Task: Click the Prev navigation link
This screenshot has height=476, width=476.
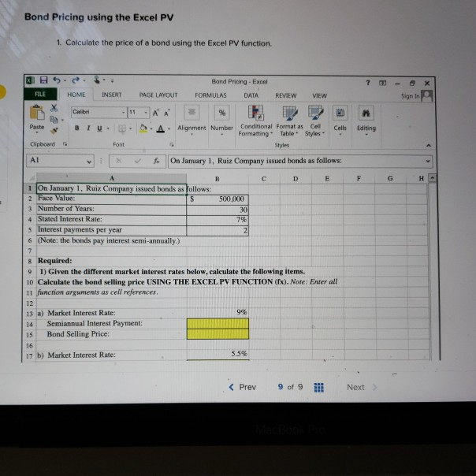Action: [242, 387]
